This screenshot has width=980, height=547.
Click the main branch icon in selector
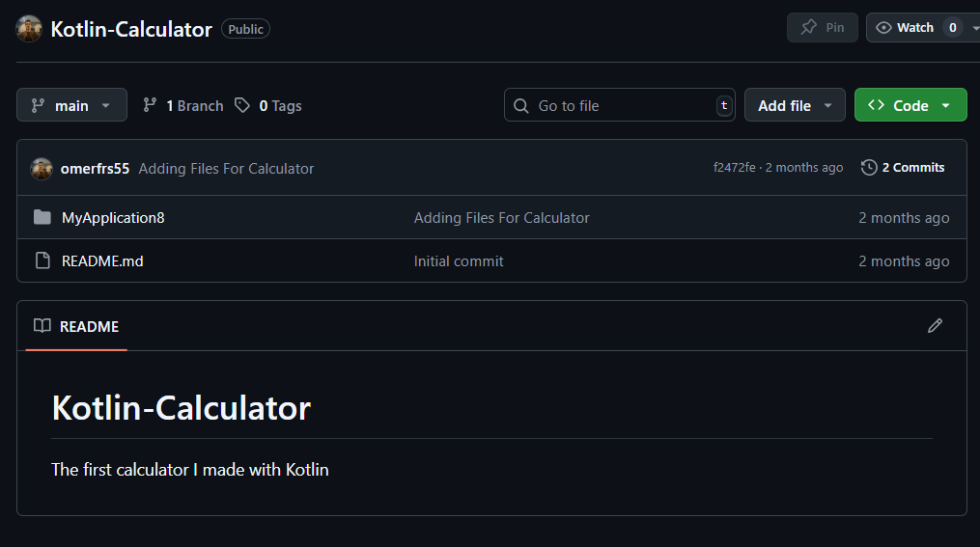click(x=38, y=105)
